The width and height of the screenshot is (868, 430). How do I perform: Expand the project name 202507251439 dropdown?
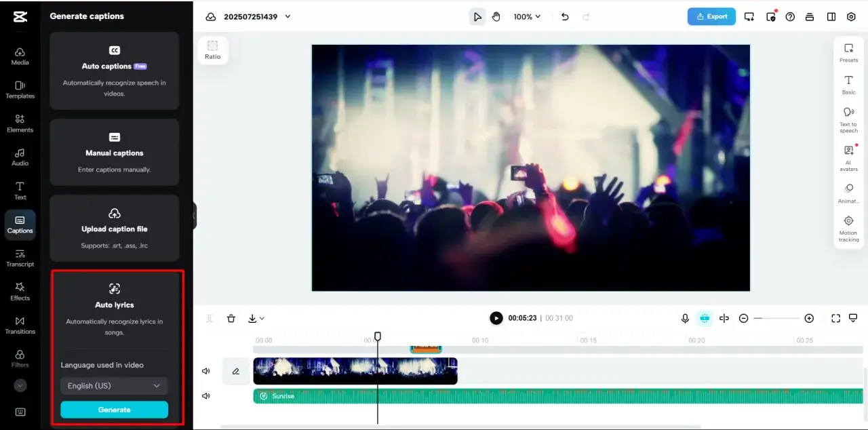point(288,17)
